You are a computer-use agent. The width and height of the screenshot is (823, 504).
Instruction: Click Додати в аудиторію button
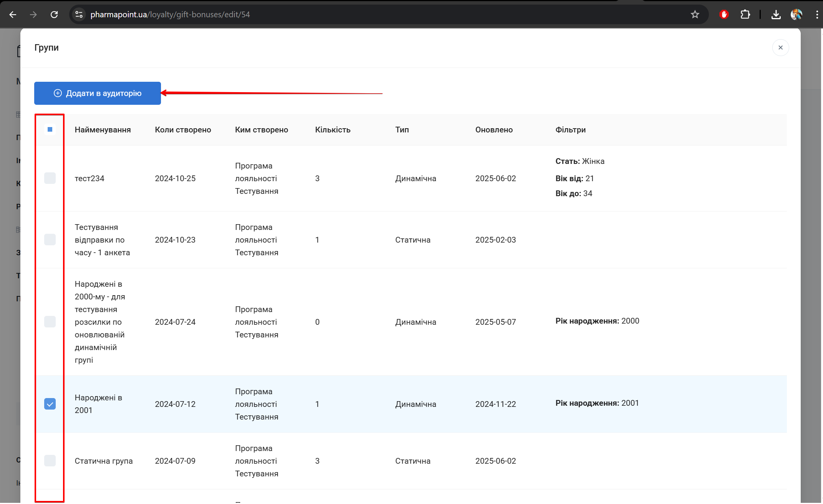[x=98, y=93]
